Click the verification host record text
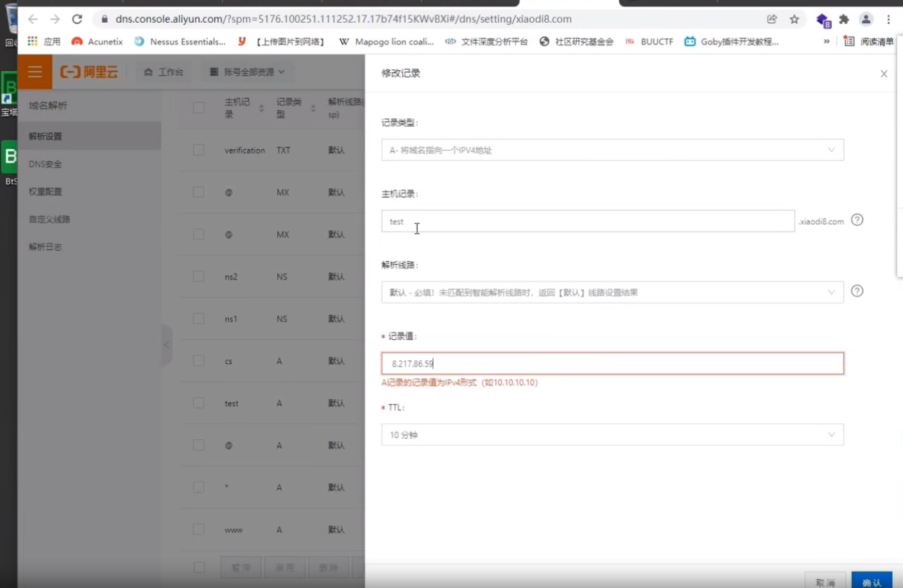 (245, 150)
